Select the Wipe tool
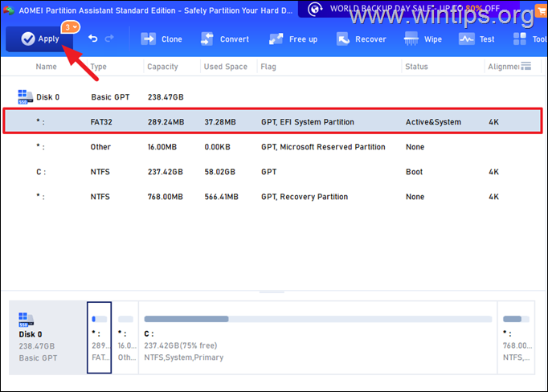Image resolution: width=548 pixels, height=392 pixels. (423, 39)
